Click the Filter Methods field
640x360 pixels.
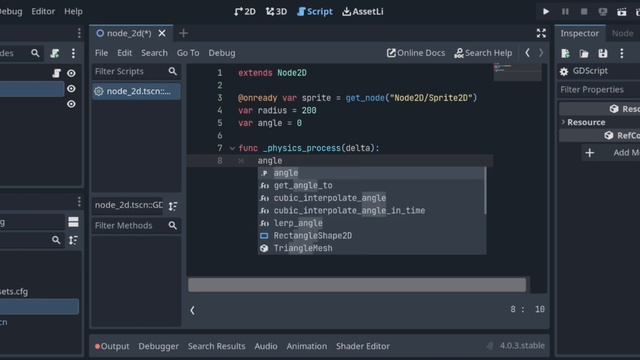136,225
